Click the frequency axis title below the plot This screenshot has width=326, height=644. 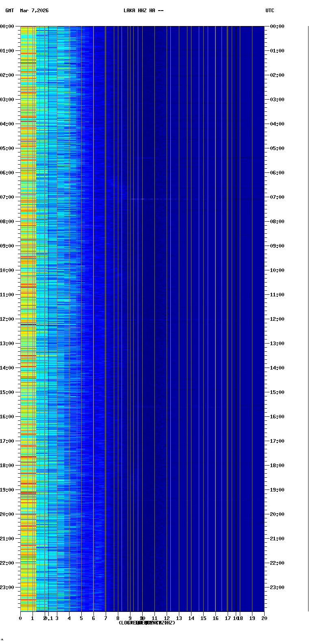coord(147,623)
